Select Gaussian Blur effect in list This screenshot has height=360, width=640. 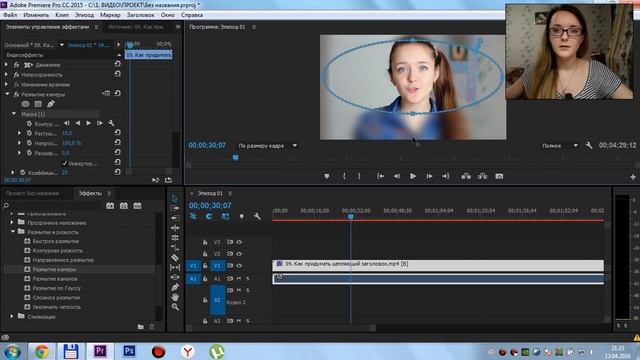pyautogui.click(x=57, y=288)
